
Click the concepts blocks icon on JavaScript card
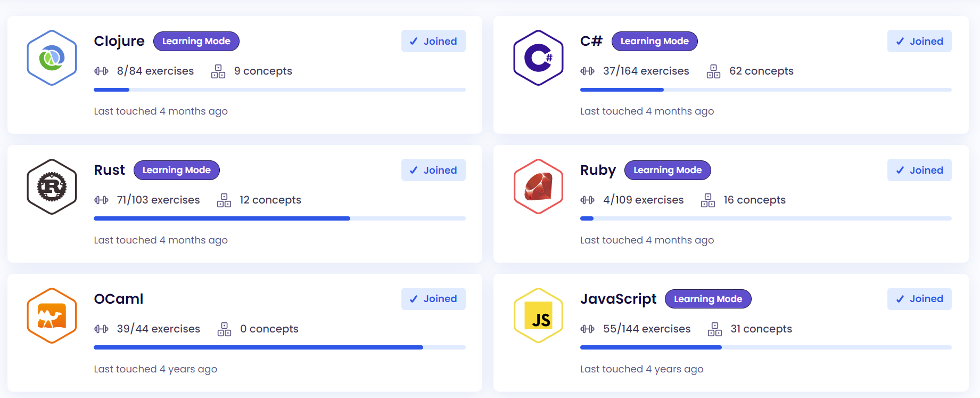[x=715, y=329]
